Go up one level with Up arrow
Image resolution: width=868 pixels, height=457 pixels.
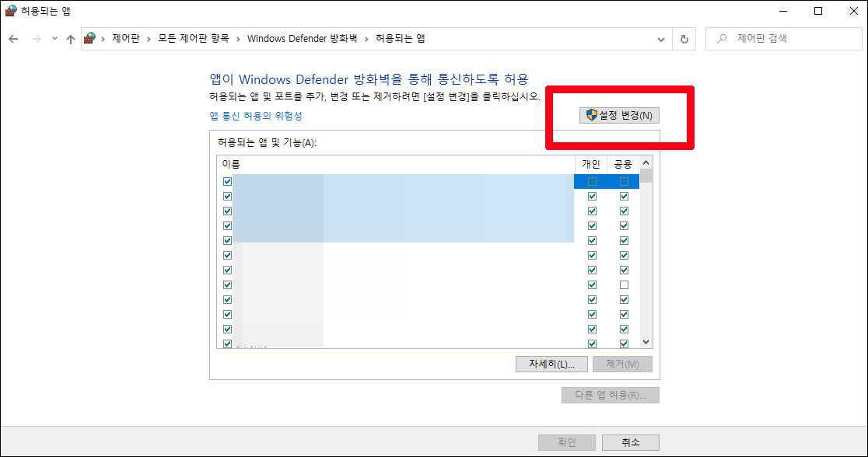point(70,39)
